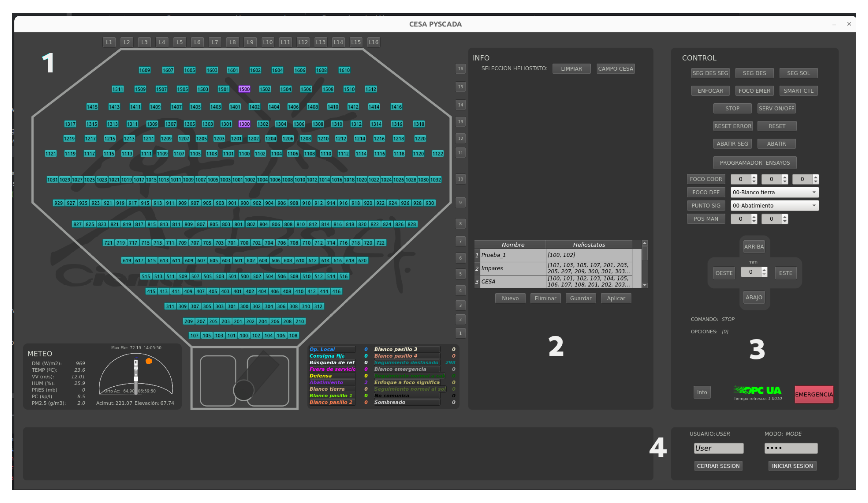
Task: Increase first FOCO COOR spinner value
Action: (x=754, y=177)
